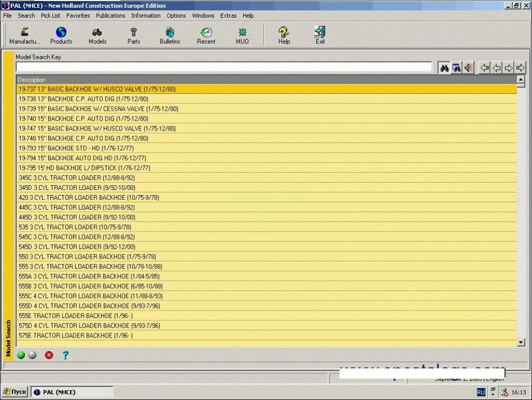The height and width of the screenshot is (400, 532).
Task: Click the red X cancel button
Action: click(49, 355)
